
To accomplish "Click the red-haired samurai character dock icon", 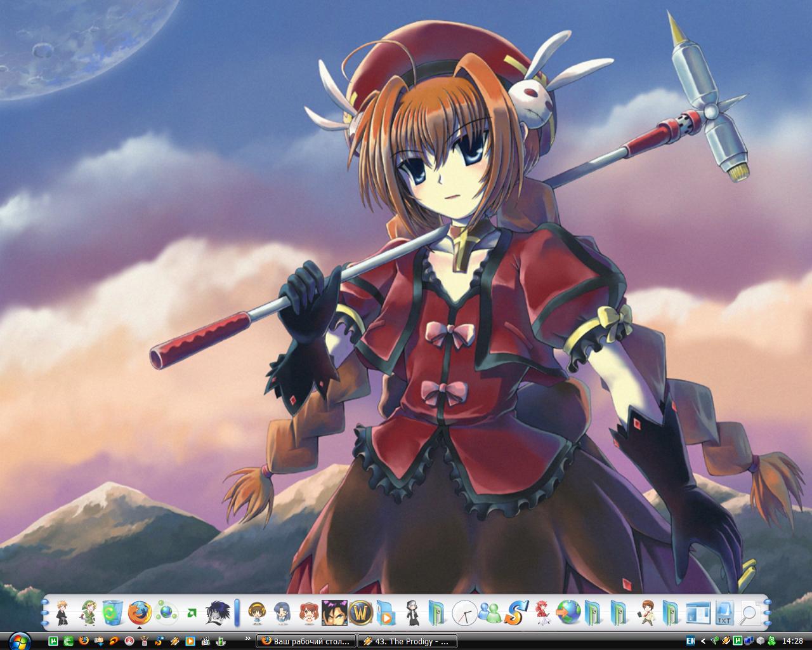I will tap(542, 613).
